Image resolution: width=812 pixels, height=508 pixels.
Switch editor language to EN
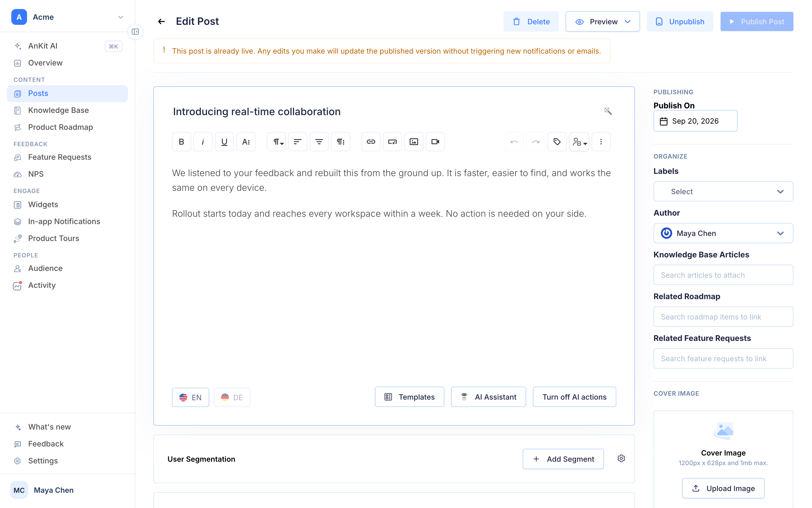[191, 397]
